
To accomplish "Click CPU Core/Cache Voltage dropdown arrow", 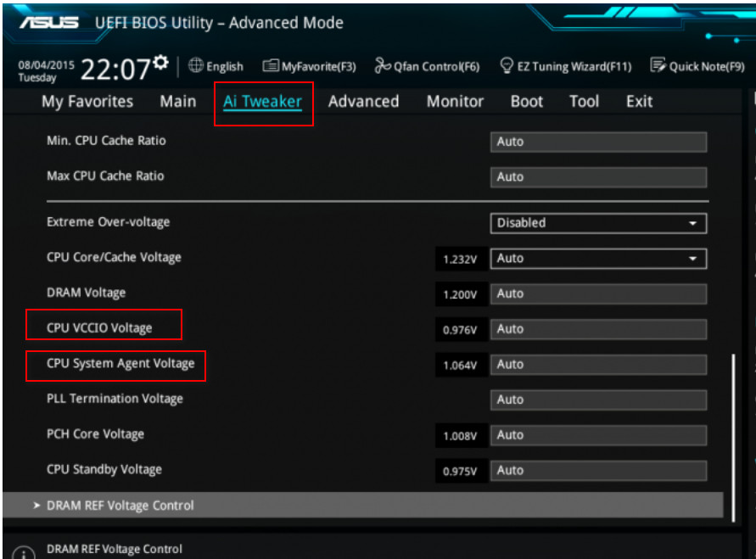I will [693, 259].
